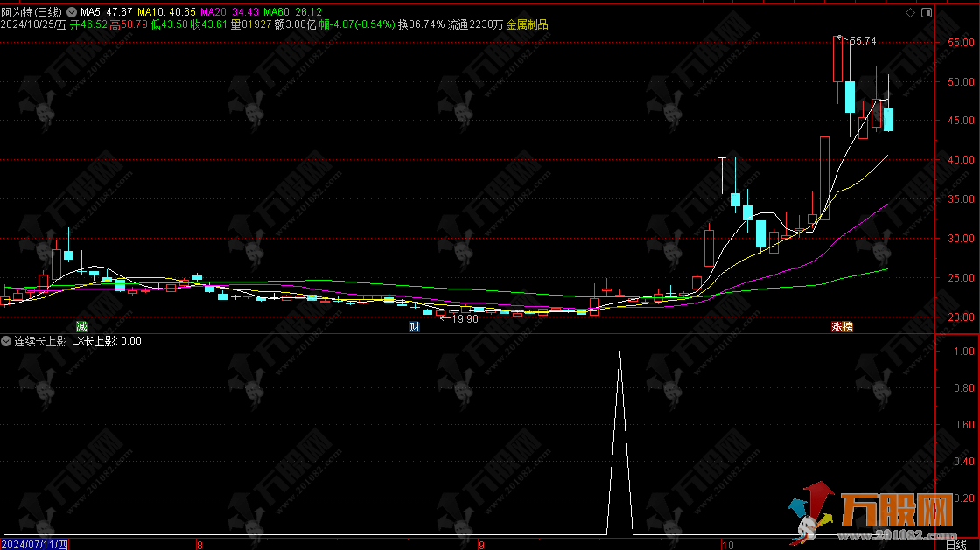The image size is (980, 550).
Task: Click the turnover amount 额3.88亿
Action: [x=295, y=24]
